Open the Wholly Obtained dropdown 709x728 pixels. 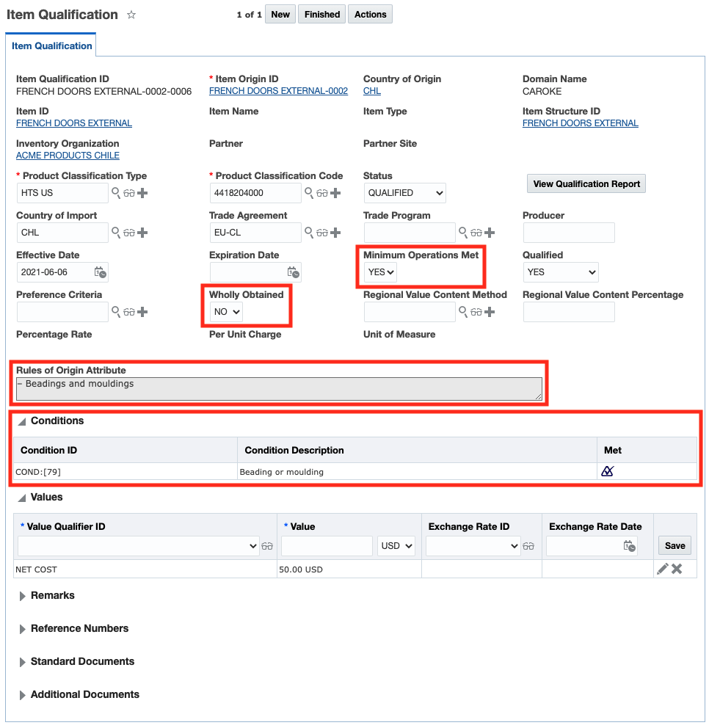coord(226,312)
